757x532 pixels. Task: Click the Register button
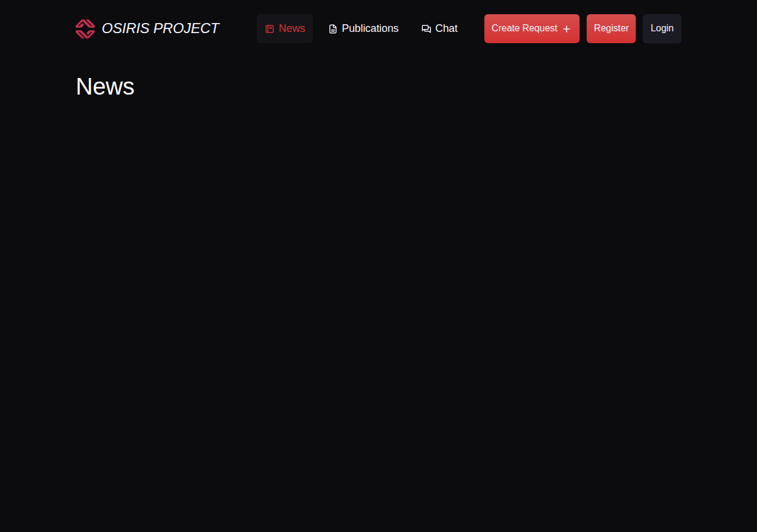coord(611,28)
